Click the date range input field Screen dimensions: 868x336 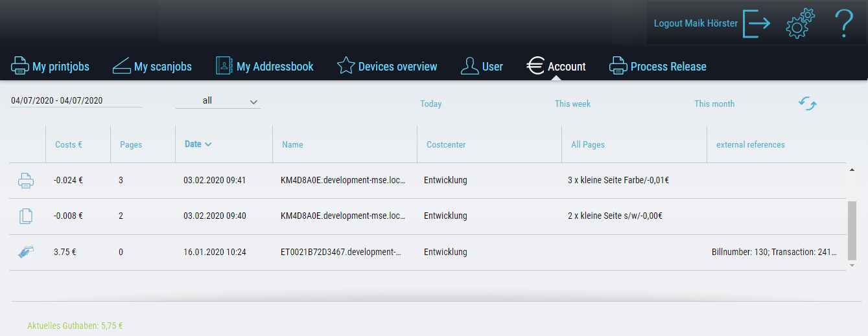(76, 101)
